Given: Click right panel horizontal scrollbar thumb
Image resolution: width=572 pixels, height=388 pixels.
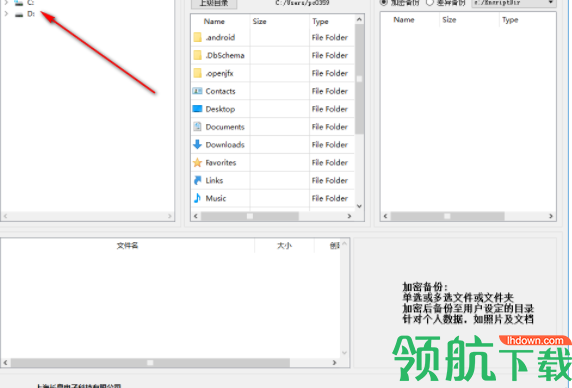Looking at the screenshot, I should pyautogui.click(x=448, y=216).
